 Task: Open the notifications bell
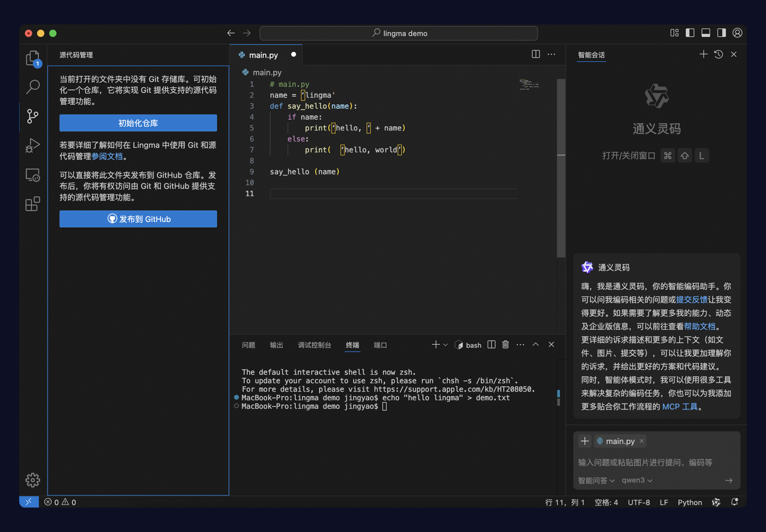pyautogui.click(x=735, y=502)
